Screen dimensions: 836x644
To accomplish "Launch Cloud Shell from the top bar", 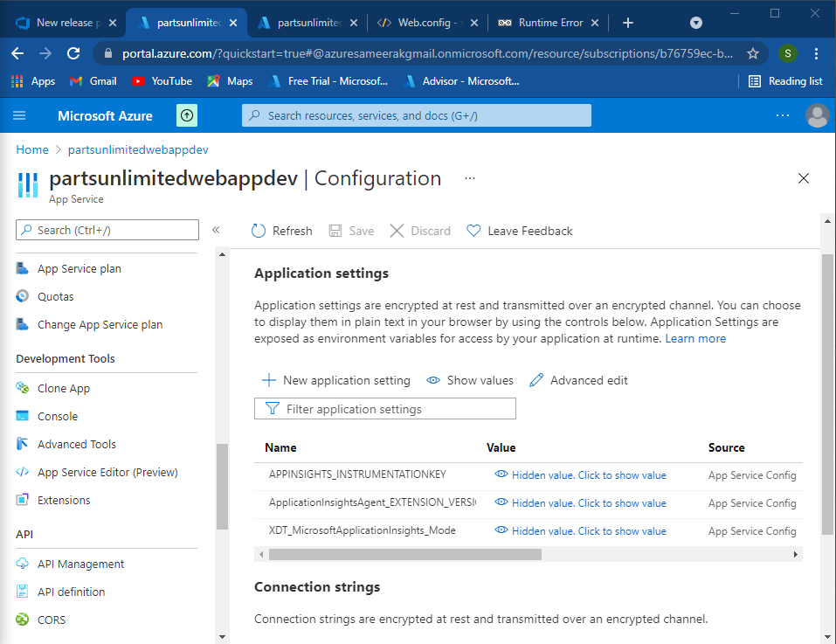I will coord(186,115).
